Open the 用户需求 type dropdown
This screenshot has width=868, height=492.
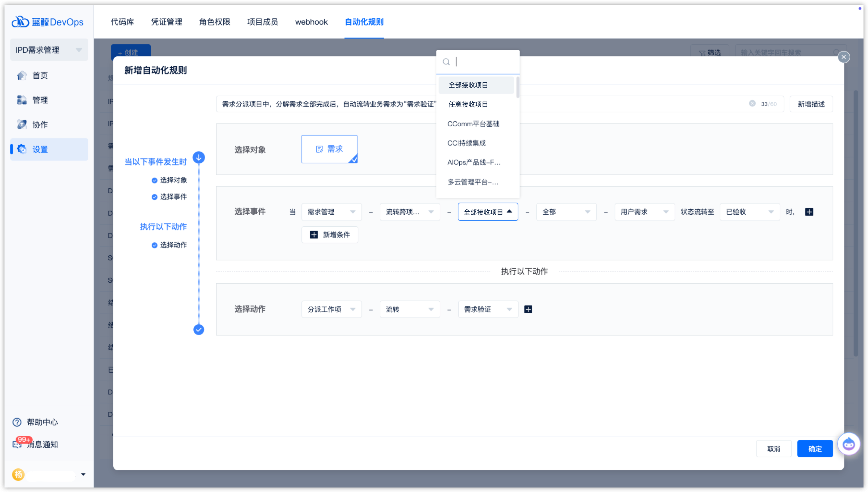pos(644,212)
